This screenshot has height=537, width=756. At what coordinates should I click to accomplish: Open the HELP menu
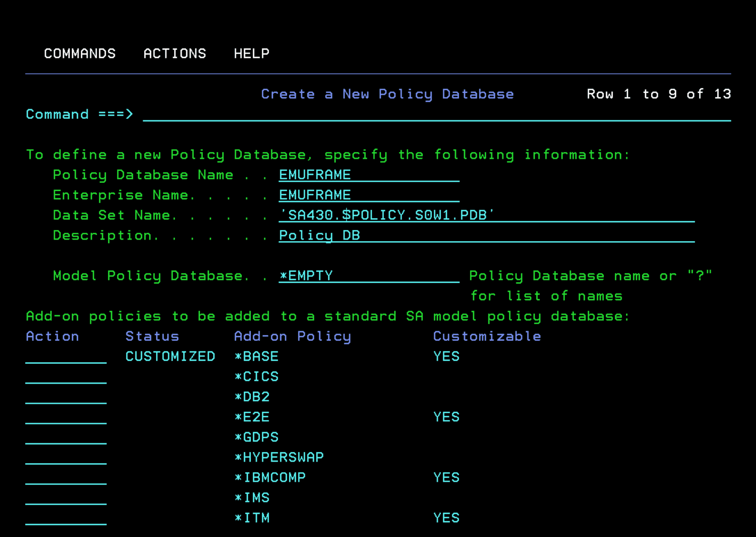(251, 53)
